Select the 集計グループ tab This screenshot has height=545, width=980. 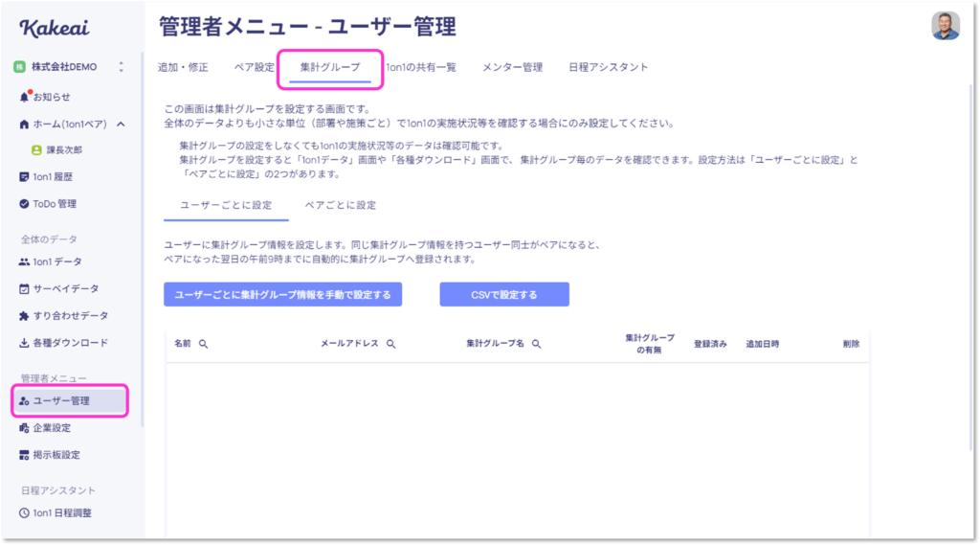(x=330, y=68)
